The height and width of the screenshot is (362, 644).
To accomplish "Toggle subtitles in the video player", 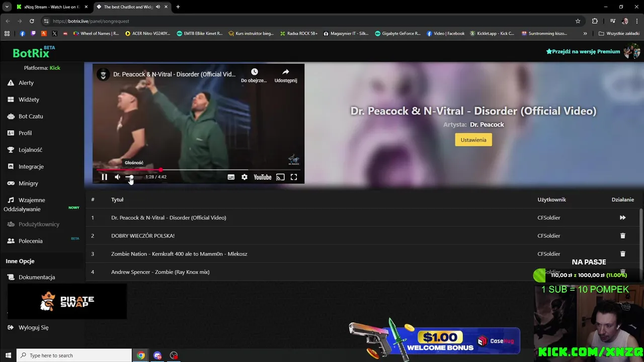I will (x=231, y=177).
